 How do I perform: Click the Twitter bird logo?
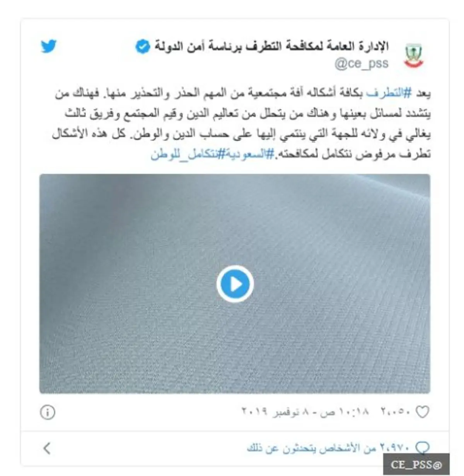coord(49,46)
